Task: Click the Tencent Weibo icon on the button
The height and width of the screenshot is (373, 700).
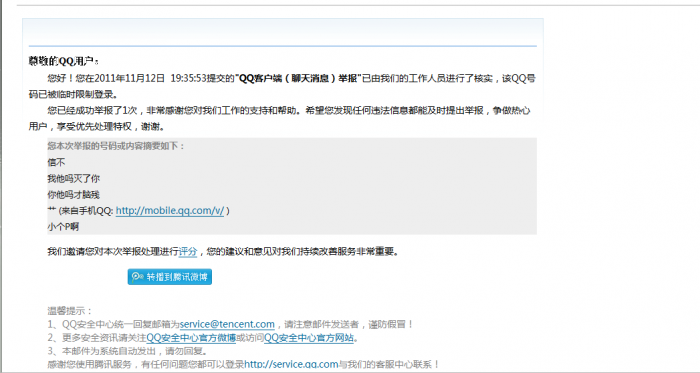Action: tap(138, 277)
